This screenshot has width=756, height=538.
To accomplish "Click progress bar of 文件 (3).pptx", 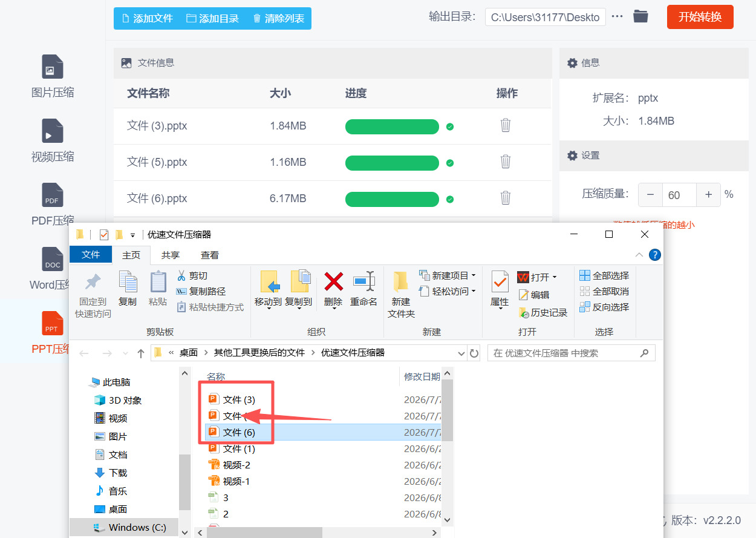I will 392,126.
